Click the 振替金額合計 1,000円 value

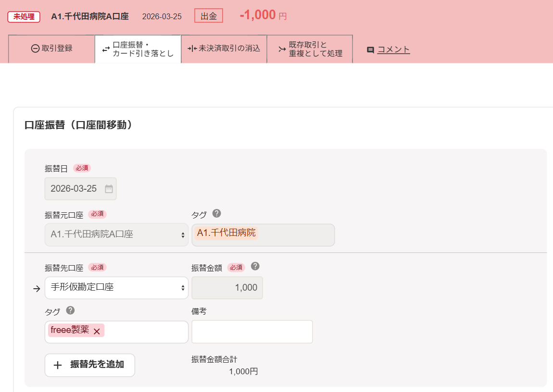(x=243, y=371)
